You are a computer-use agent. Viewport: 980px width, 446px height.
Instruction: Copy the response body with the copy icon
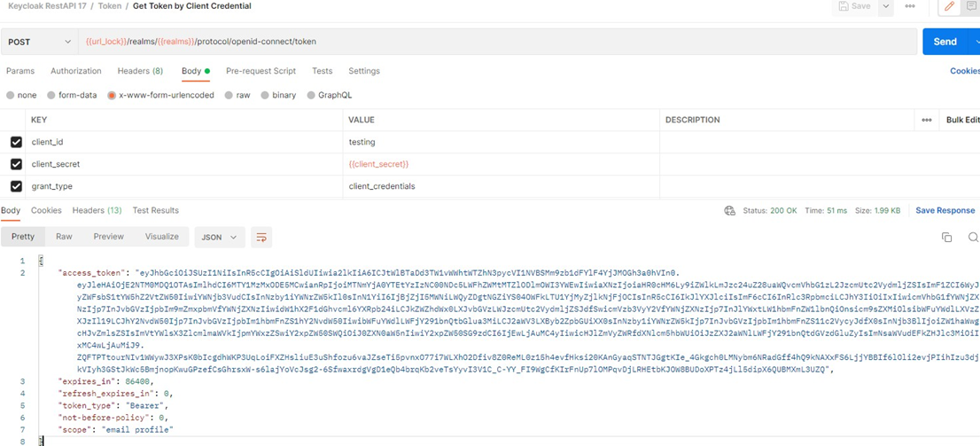click(946, 237)
